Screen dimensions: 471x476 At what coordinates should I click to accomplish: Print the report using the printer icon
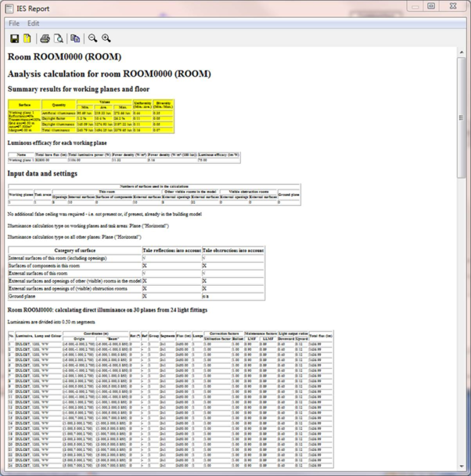pos(45,38)
